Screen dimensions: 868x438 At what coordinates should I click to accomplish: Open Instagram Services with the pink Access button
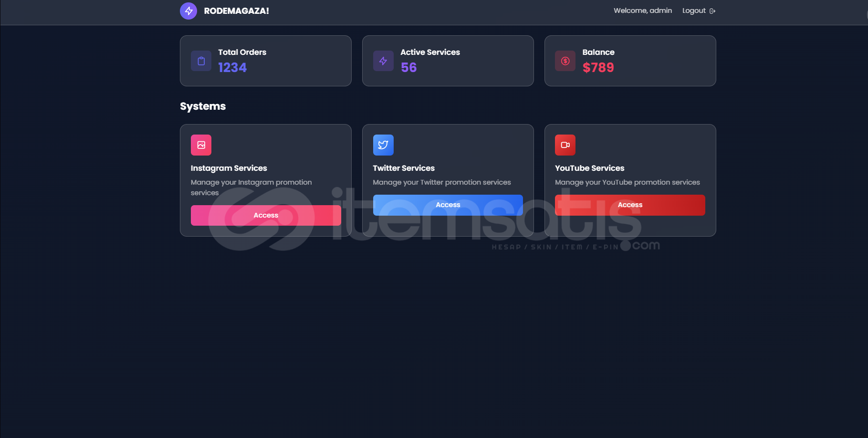(266, 215)
